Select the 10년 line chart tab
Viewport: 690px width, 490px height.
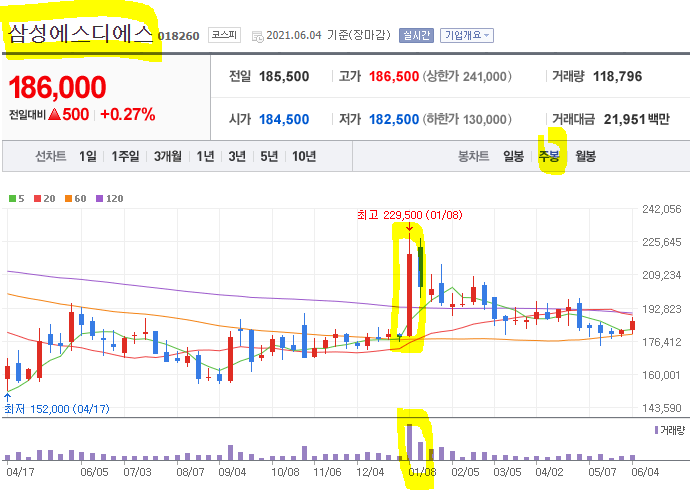(x=304, y=156)
